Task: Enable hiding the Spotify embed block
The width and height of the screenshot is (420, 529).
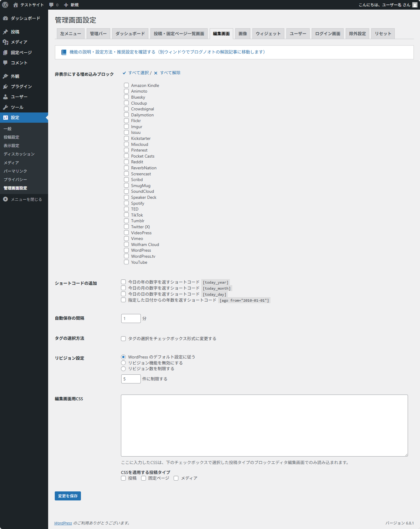Action: point(126,203)
